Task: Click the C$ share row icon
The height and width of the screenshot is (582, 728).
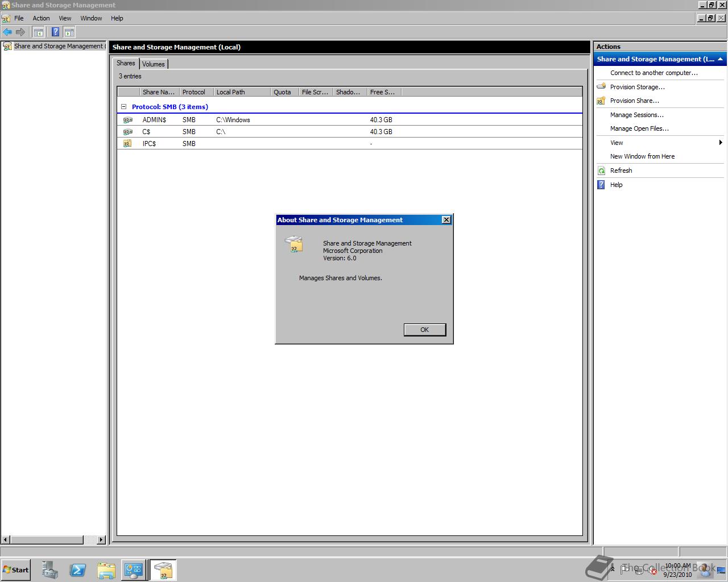Action: click(x=127, y=132)
